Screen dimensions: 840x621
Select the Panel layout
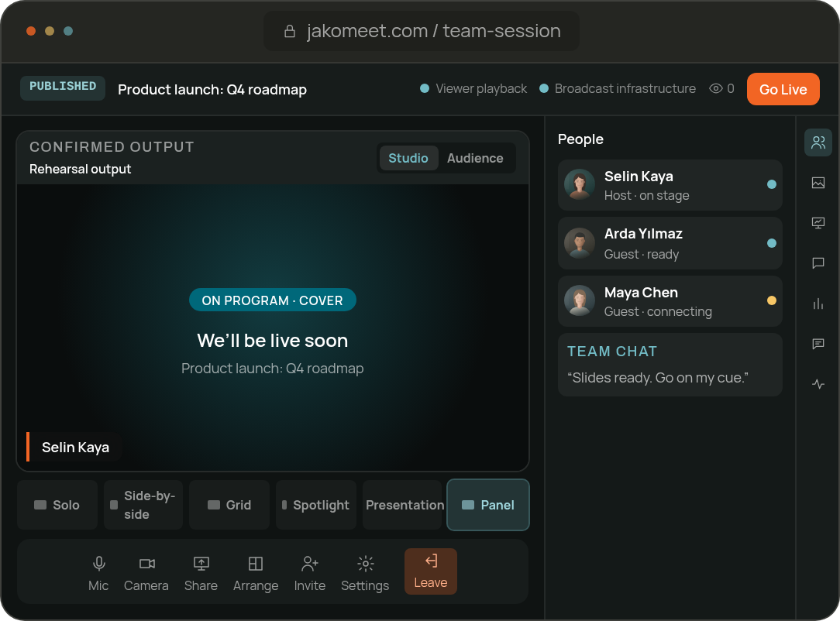(x=488, y=505)
